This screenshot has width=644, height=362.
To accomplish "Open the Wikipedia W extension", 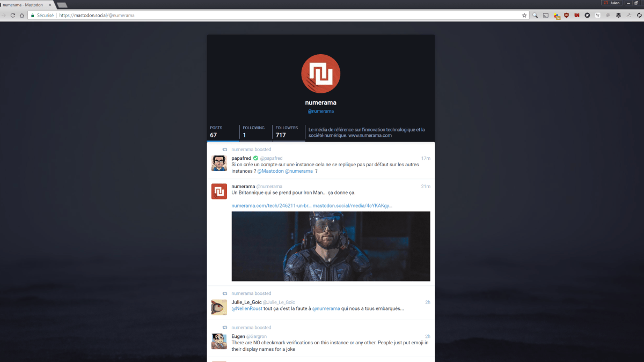I will (598, 16).
